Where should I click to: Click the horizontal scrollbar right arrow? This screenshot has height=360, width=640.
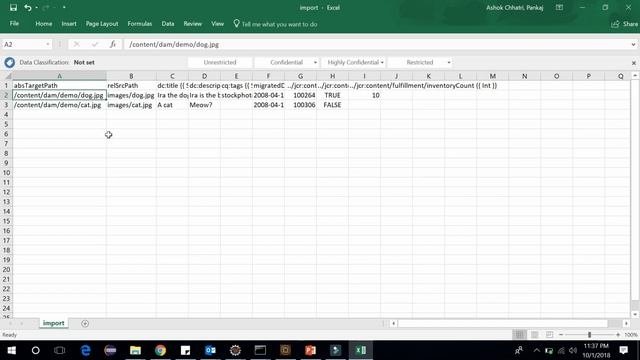point(626,323)
